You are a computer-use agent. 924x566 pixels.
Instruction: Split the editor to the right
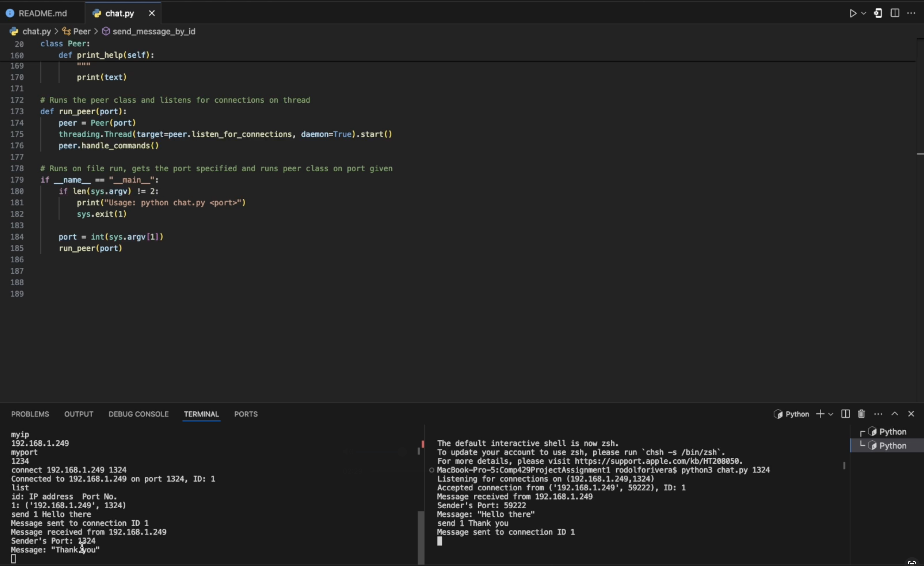(895, 13)
